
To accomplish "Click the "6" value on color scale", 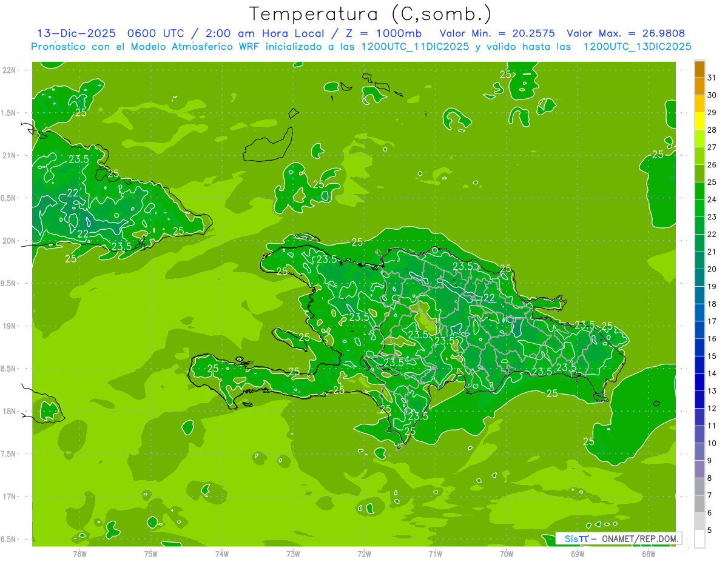I will click(710, 513).
